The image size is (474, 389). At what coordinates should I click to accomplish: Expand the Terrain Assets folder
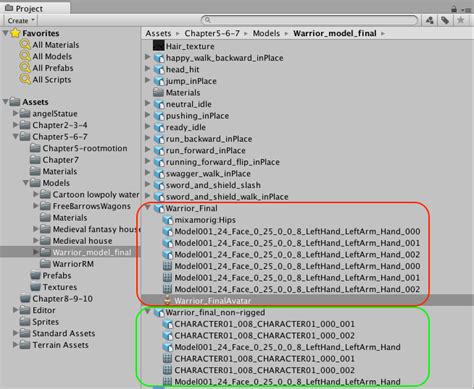[15, 345]
